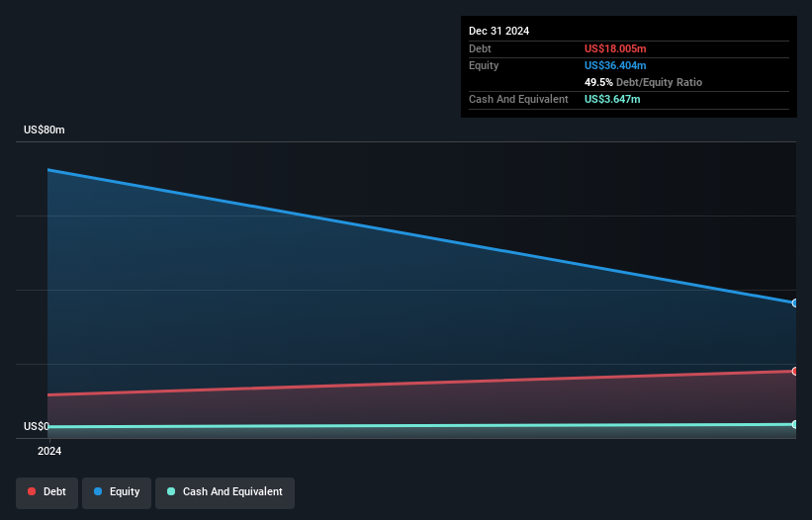This screenshot has height=520, width=812.
Task: Toggle the Debt series legend button
Action: click(x=46, y=492)
